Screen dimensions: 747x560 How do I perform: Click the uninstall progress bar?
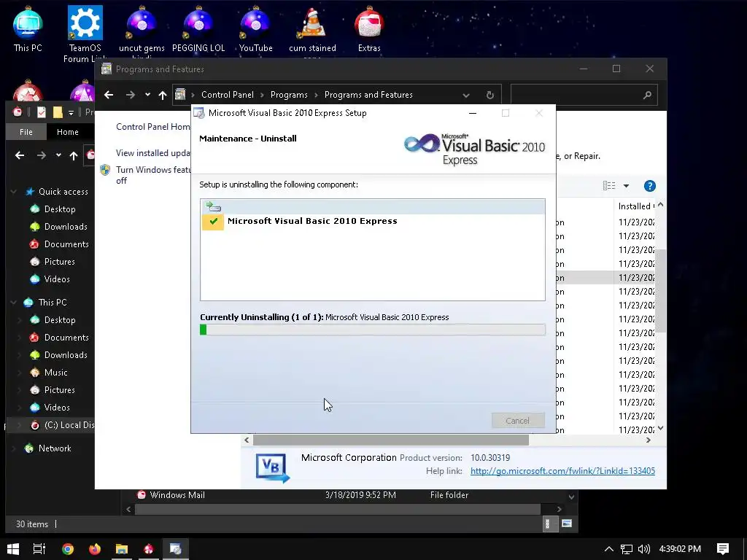click(373, 330)
